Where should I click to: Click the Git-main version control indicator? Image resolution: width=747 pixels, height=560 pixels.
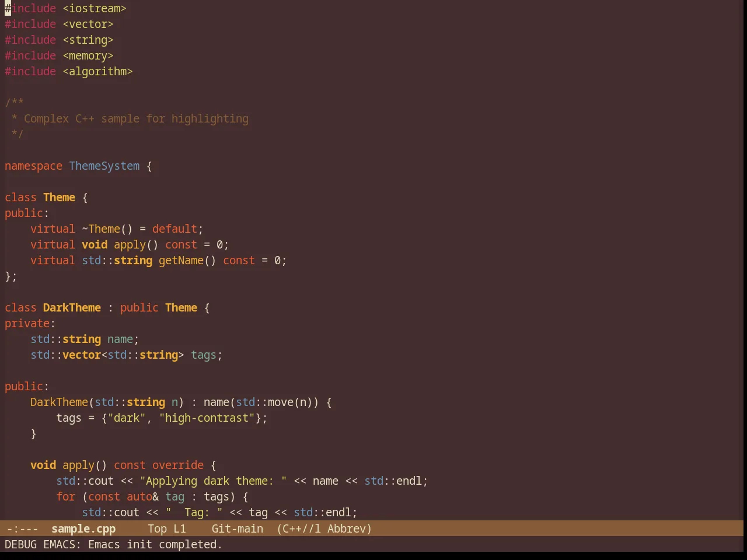pos(238,528)
